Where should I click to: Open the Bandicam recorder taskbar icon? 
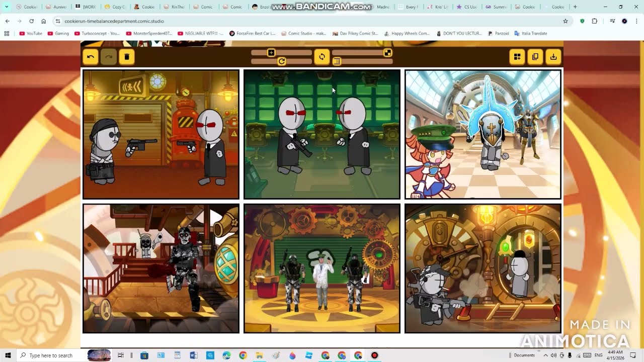click(374, 355)
